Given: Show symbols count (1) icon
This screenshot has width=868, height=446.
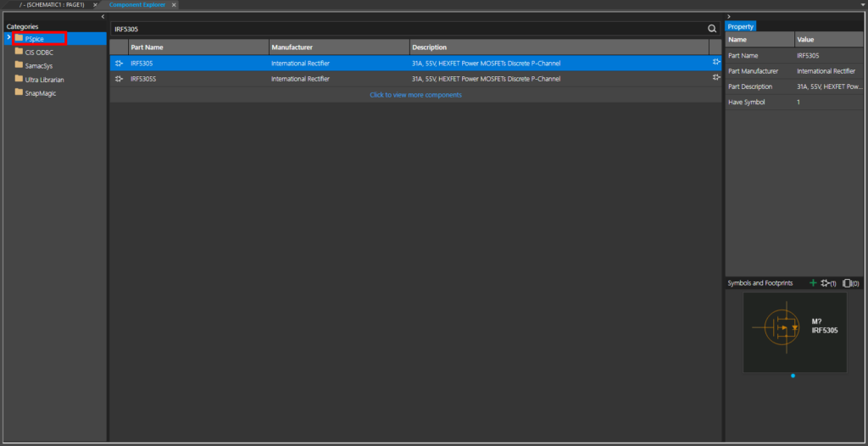Looking at the screenshot, I should click(x=829, y=283).
